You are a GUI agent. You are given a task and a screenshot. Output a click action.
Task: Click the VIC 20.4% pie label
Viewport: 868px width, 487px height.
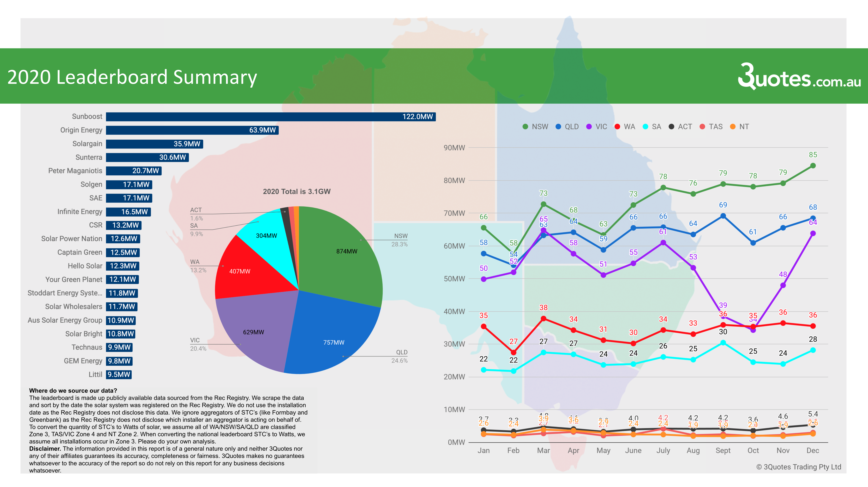[x=198, y=344]
